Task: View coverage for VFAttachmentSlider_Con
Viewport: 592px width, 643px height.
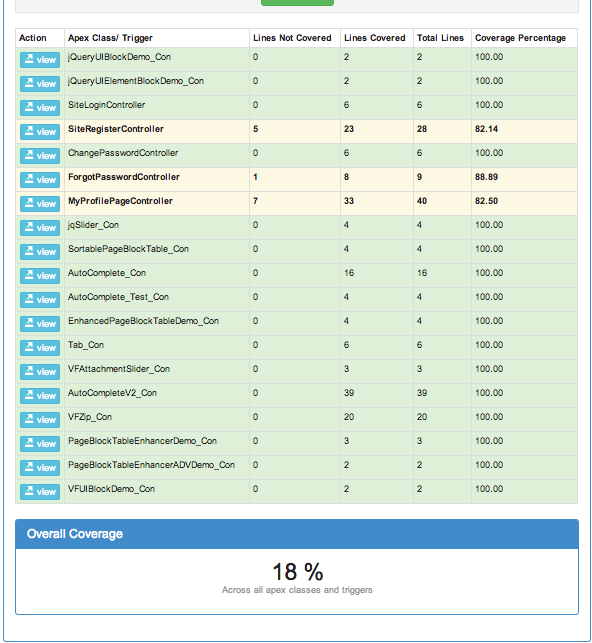Action: [x=40, y=372]
